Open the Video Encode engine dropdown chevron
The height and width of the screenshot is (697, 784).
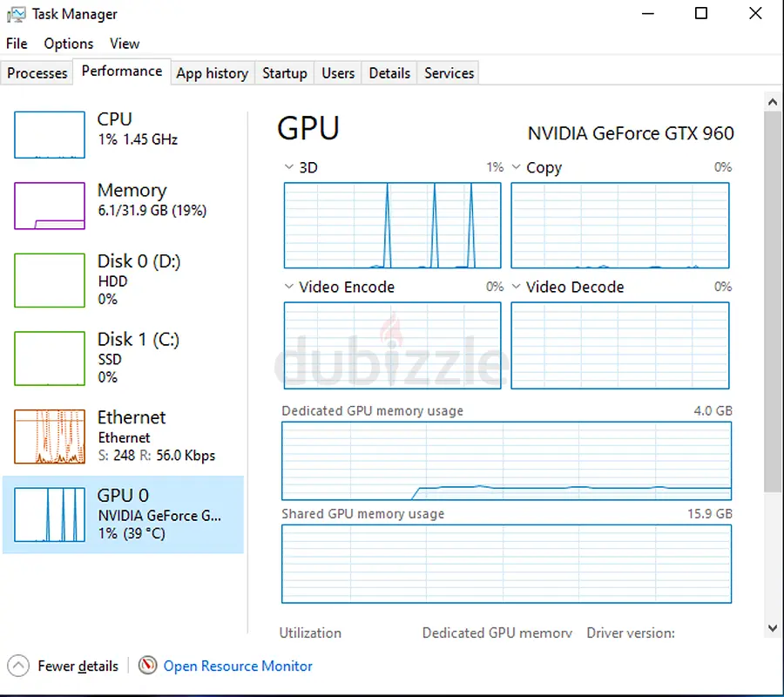pyautogui.click(x=288, y=286)
